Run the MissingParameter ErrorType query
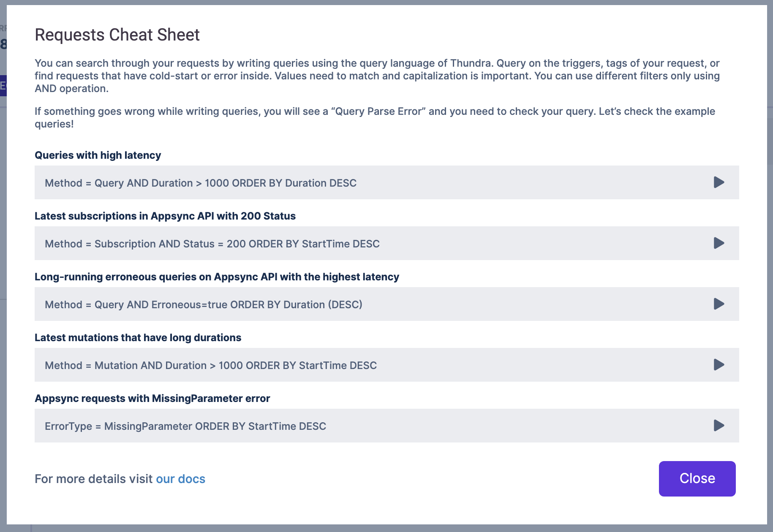773x532 pixels. point(719,426)
